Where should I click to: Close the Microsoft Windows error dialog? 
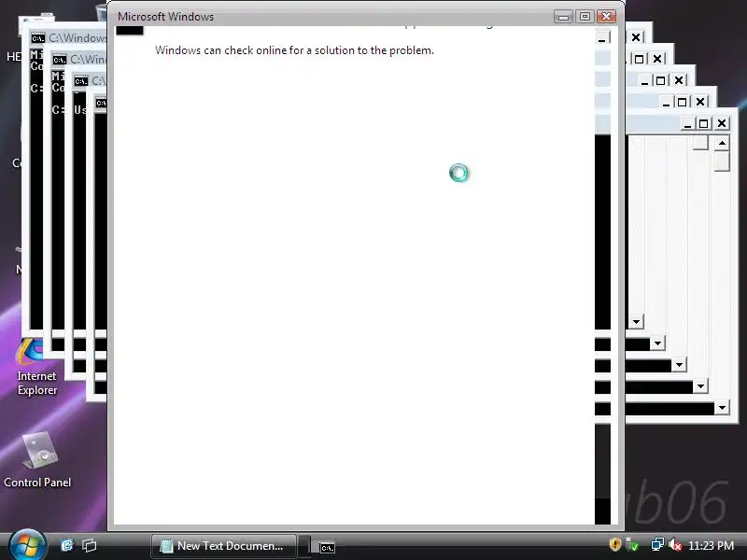pyautogui.click(x=606, y=17)
